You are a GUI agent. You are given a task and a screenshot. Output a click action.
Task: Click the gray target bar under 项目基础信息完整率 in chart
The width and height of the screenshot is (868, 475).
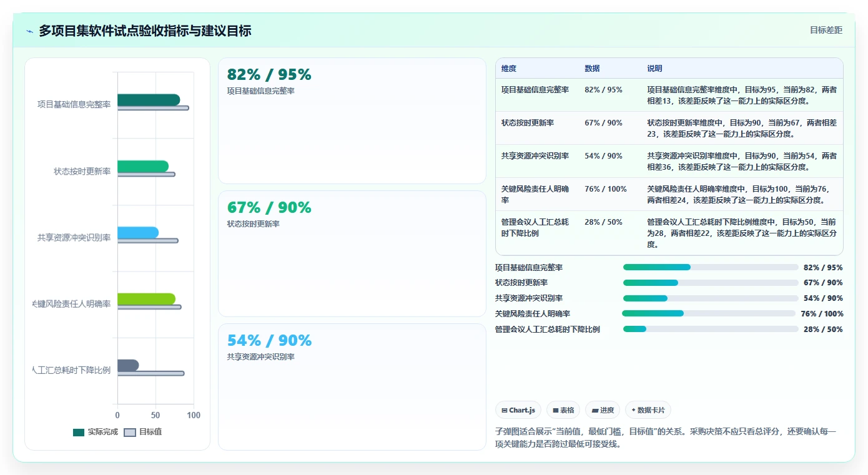(153, 108)
